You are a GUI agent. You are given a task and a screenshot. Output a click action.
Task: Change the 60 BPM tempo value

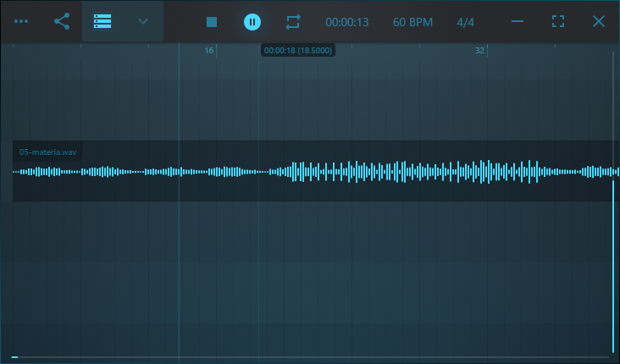tap(412, 22)
